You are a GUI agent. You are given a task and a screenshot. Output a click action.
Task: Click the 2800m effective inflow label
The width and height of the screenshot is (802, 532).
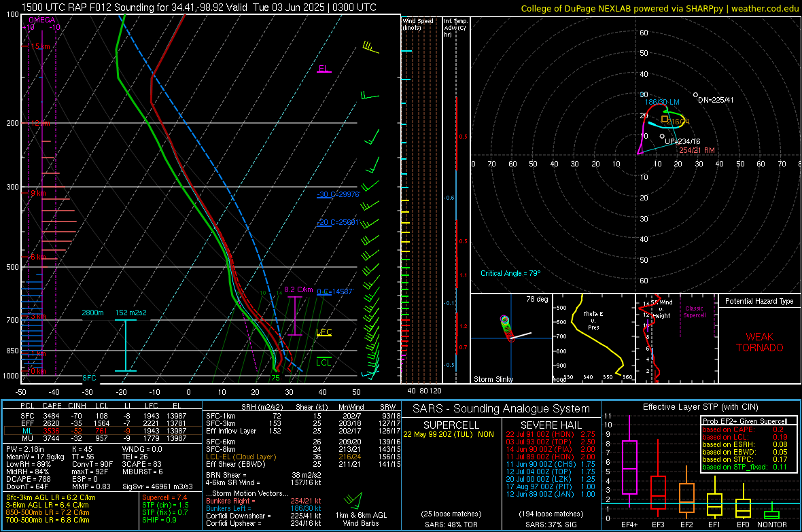(92, 313)
